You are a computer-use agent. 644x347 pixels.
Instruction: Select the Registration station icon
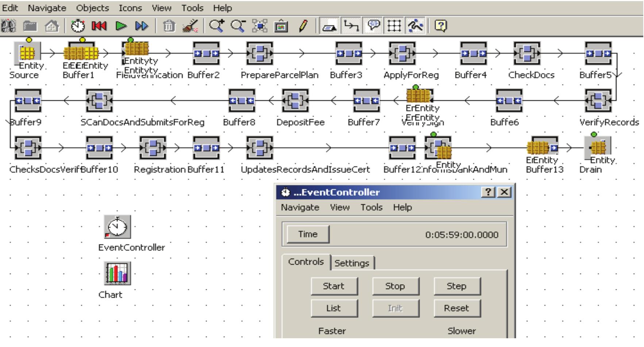[153, 148]
